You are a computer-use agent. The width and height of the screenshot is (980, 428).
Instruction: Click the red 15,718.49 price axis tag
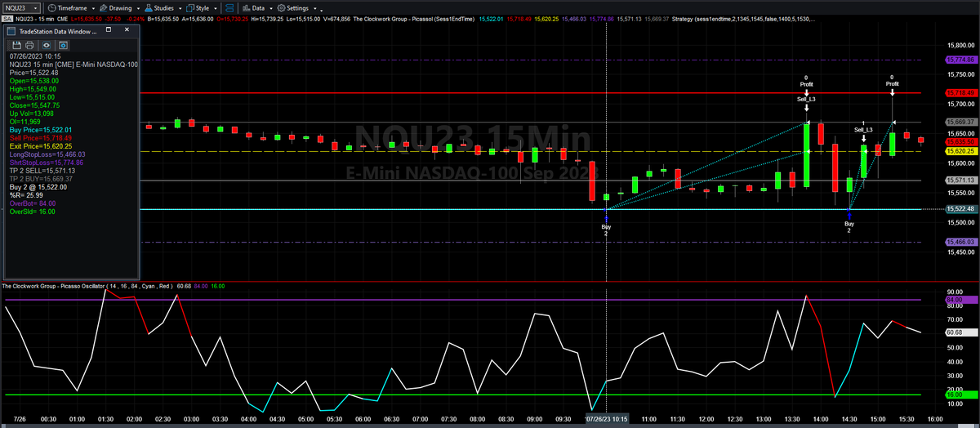tap(961, 93)
